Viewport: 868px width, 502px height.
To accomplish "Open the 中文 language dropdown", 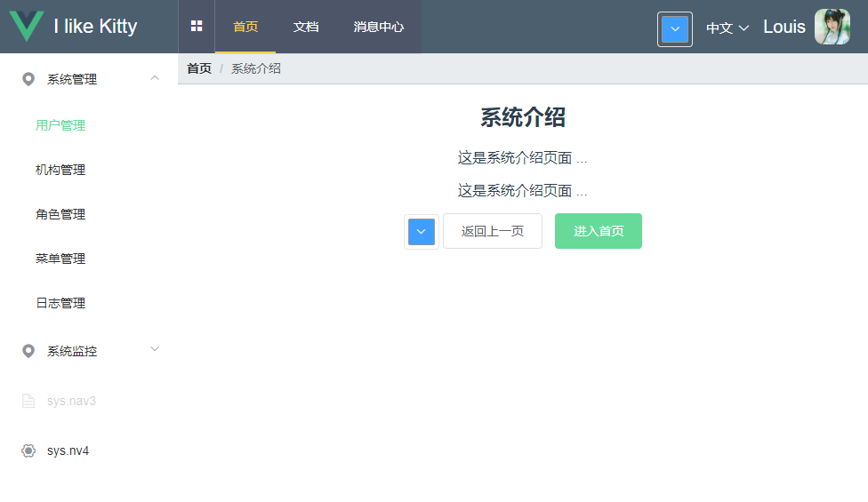I will pos(727,28).
